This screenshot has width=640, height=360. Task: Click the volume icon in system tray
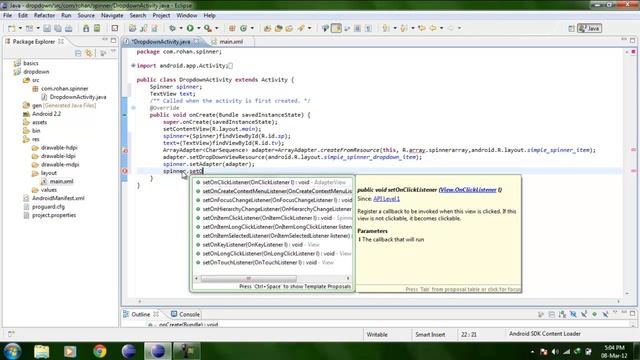(x=555, y=351)
